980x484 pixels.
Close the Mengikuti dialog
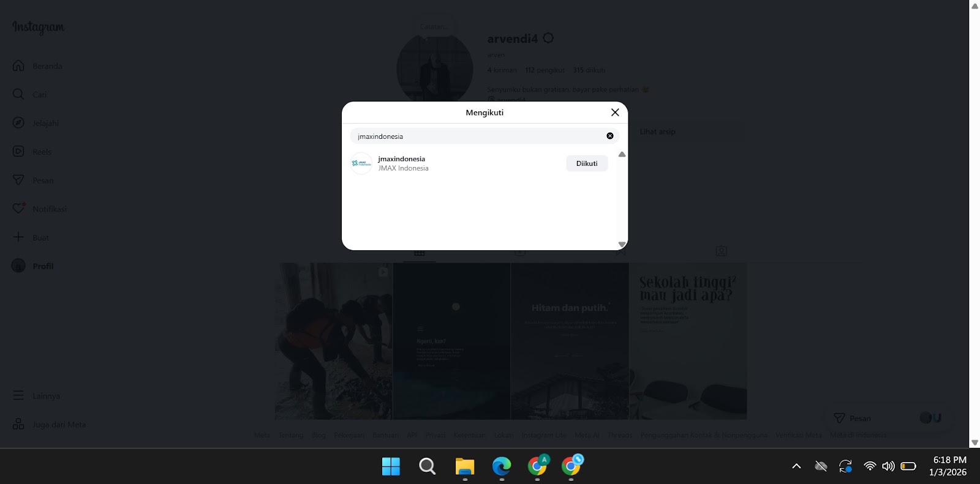click(x=615, y=113)
